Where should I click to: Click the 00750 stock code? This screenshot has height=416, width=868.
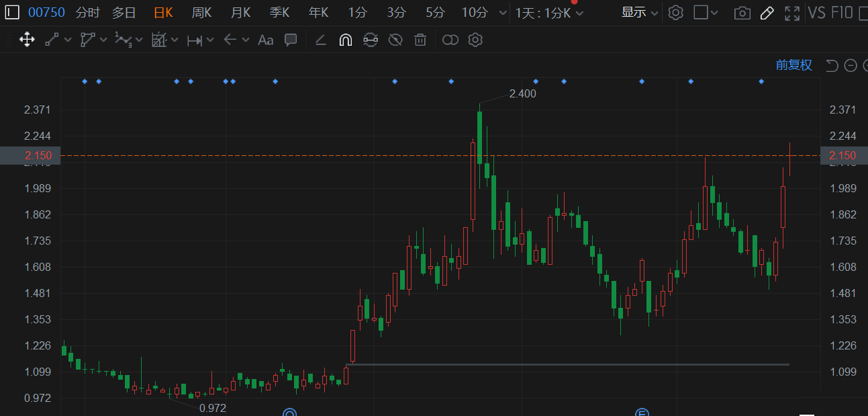tap(46, 12)
